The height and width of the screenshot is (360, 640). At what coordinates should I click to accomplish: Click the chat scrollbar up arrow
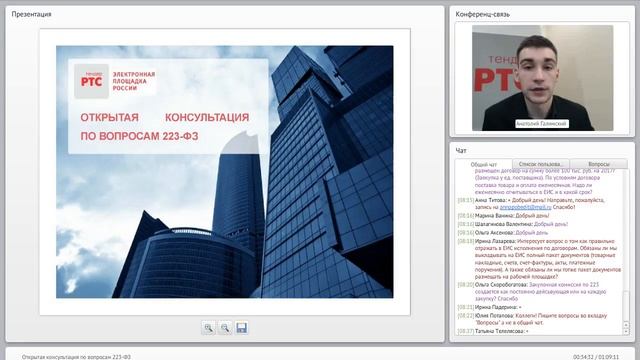(x=626, y=325)
